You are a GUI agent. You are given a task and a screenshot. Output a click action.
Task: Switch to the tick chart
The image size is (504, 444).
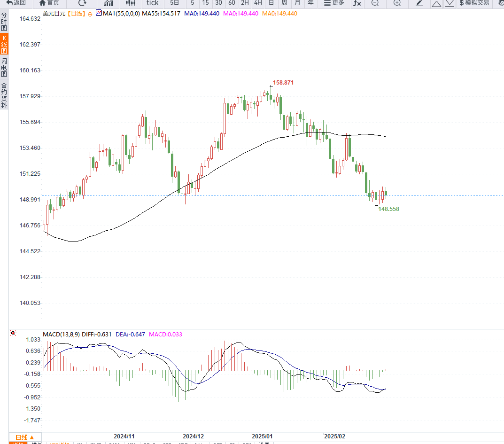tap(153, 3)
